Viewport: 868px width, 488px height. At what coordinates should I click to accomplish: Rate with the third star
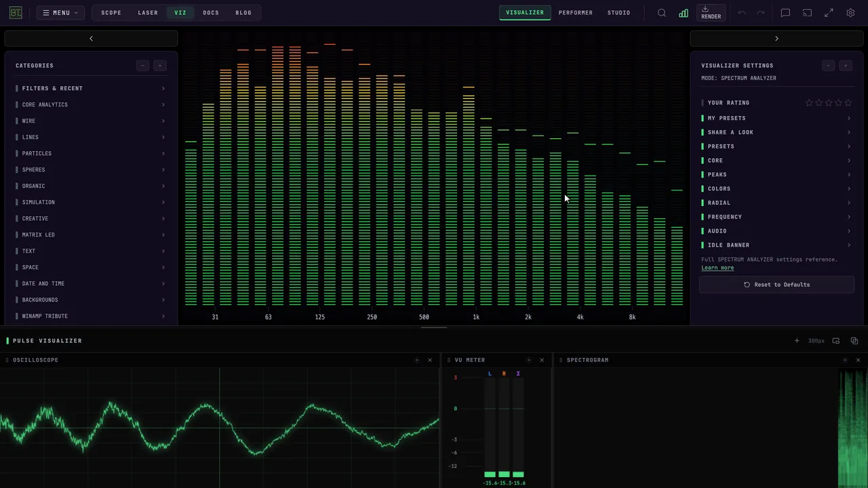(829, 103)
